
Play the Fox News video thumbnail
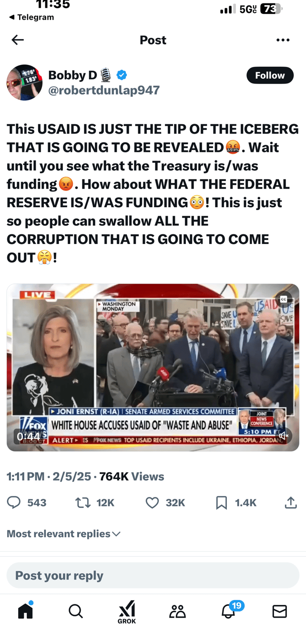point(153,367)
